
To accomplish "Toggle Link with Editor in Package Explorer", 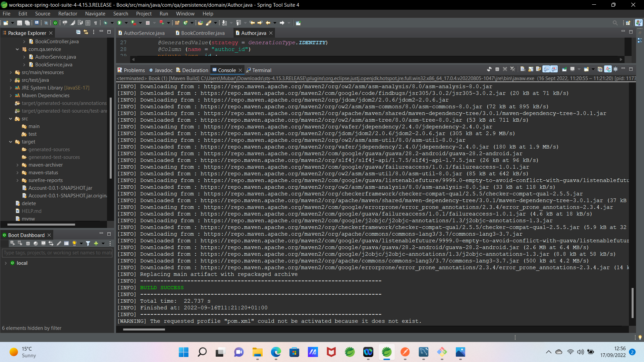I will pos(86,32).
